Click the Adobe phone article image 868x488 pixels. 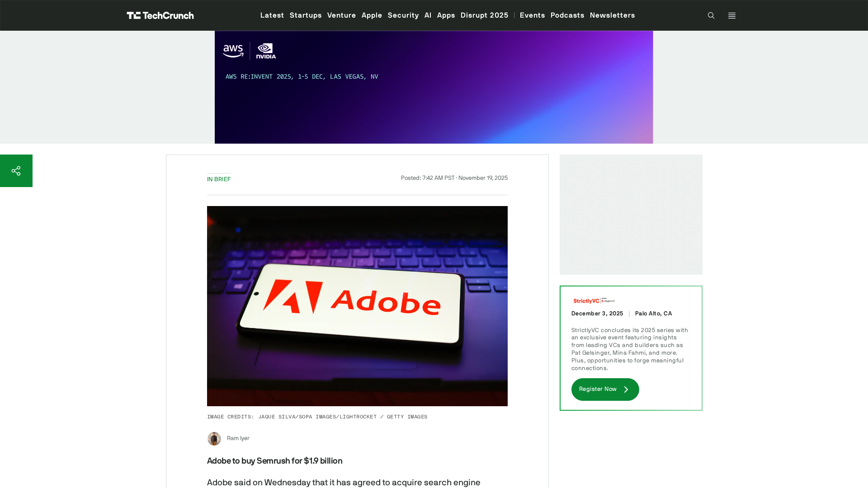pos(357,306)
